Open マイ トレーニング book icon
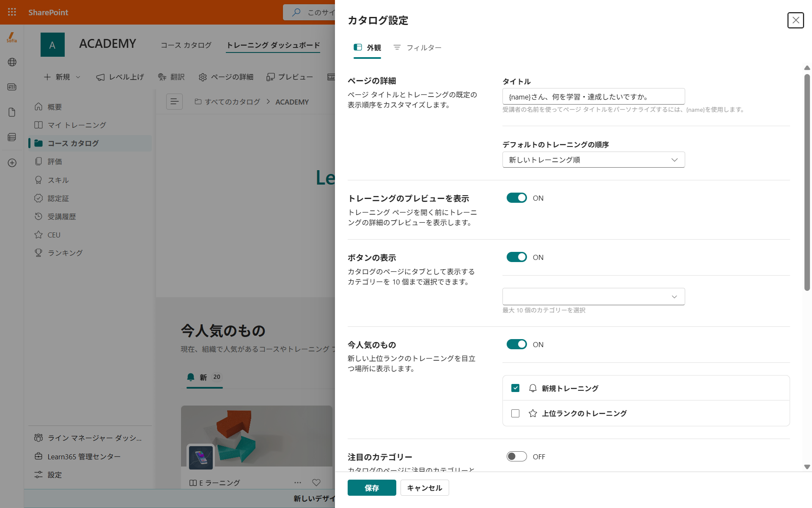812x508 pixels. tap(38, 125)
